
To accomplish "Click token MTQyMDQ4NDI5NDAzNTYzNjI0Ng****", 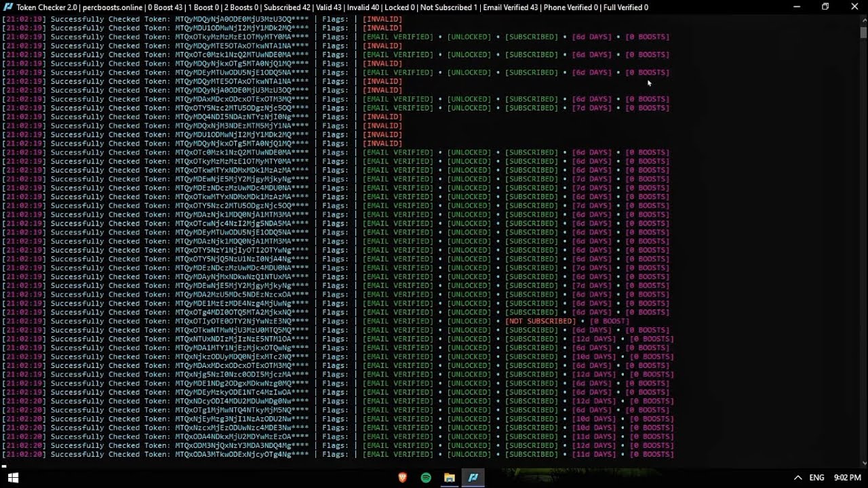I will [x=242, y=117].
